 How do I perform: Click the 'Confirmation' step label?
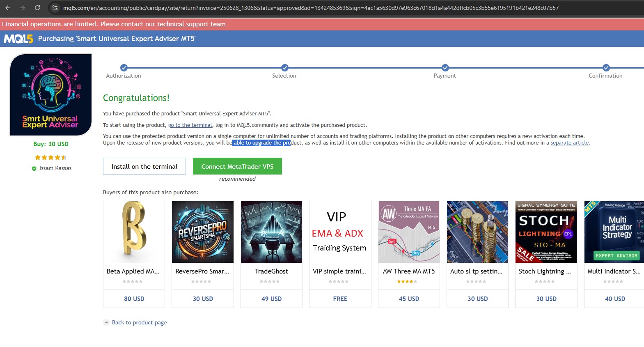click(x=605, y=76)
